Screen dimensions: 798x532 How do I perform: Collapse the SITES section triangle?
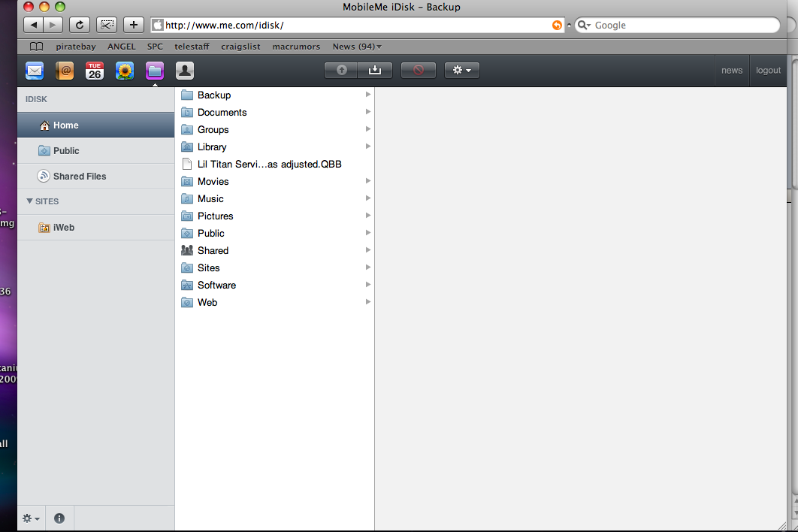click(x=29, y=201)
